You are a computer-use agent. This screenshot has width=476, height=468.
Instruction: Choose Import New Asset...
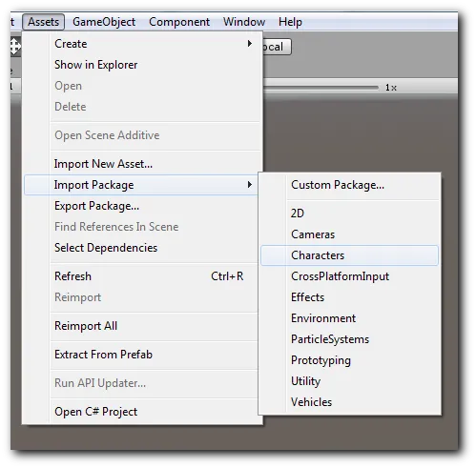[141, 164]
